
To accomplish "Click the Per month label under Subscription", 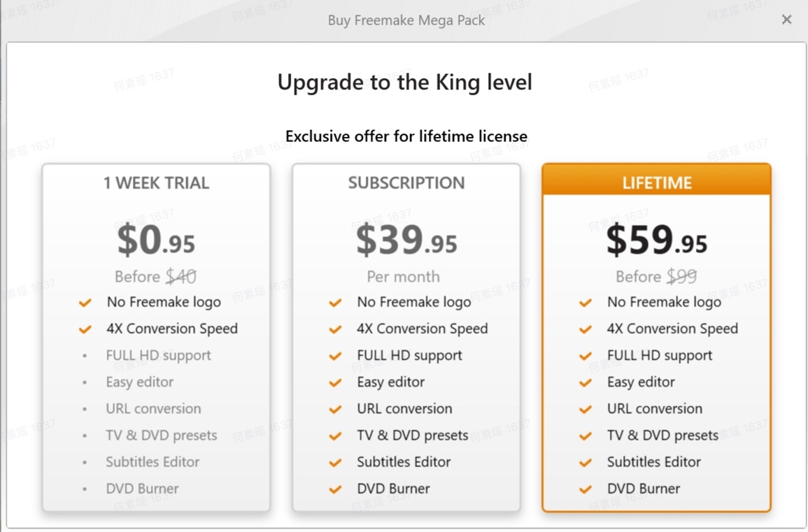I will (x=403, y=277).
